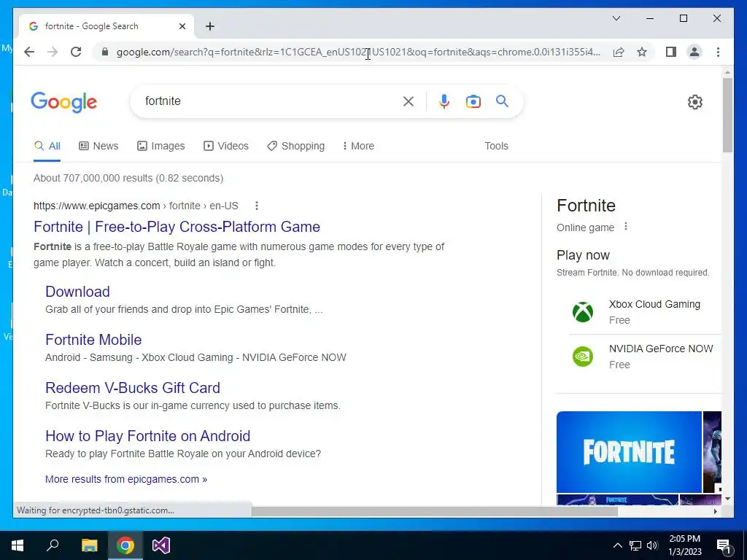
Task: Open the Chrome profile avatar
Action: 694,52
